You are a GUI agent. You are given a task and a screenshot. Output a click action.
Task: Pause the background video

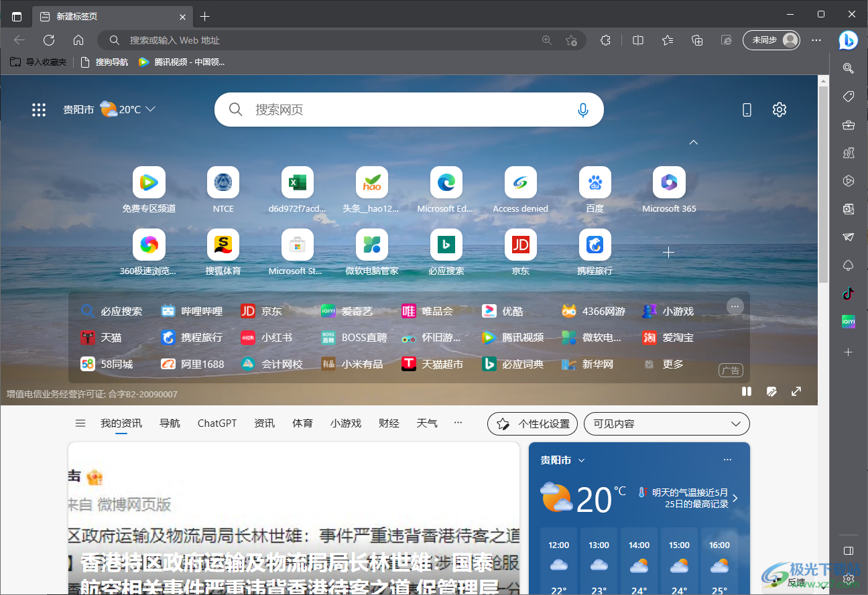(x=747, y=391)
